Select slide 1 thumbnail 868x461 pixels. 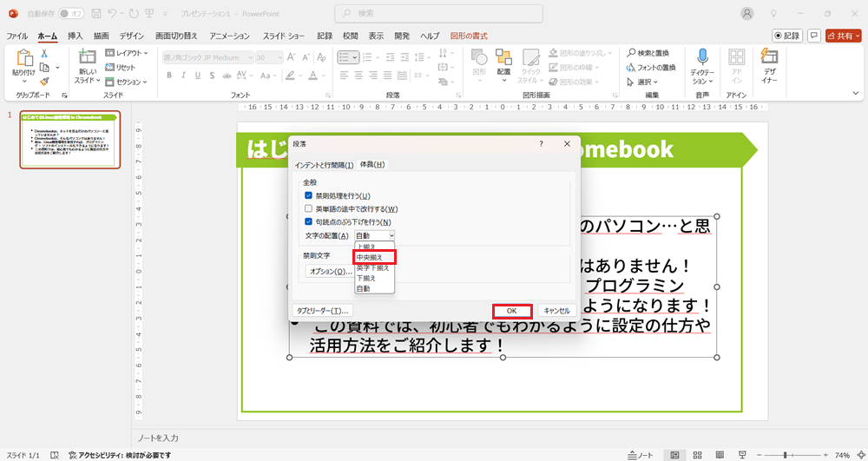click(69, 139)
